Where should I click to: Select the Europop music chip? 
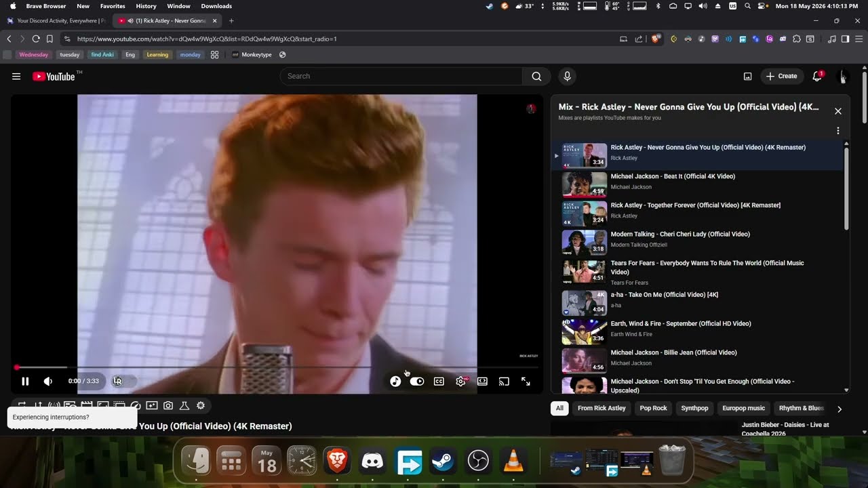click(743, 408)
